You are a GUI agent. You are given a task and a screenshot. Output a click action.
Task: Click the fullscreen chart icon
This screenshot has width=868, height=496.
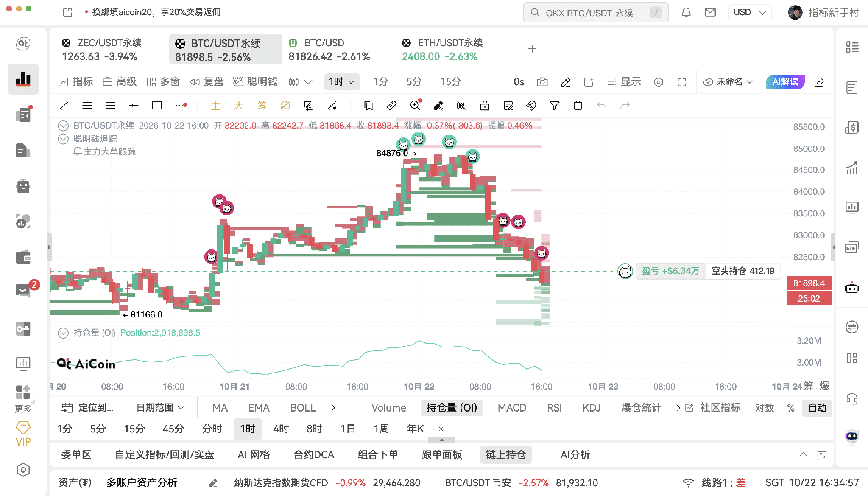pos(682,82)
